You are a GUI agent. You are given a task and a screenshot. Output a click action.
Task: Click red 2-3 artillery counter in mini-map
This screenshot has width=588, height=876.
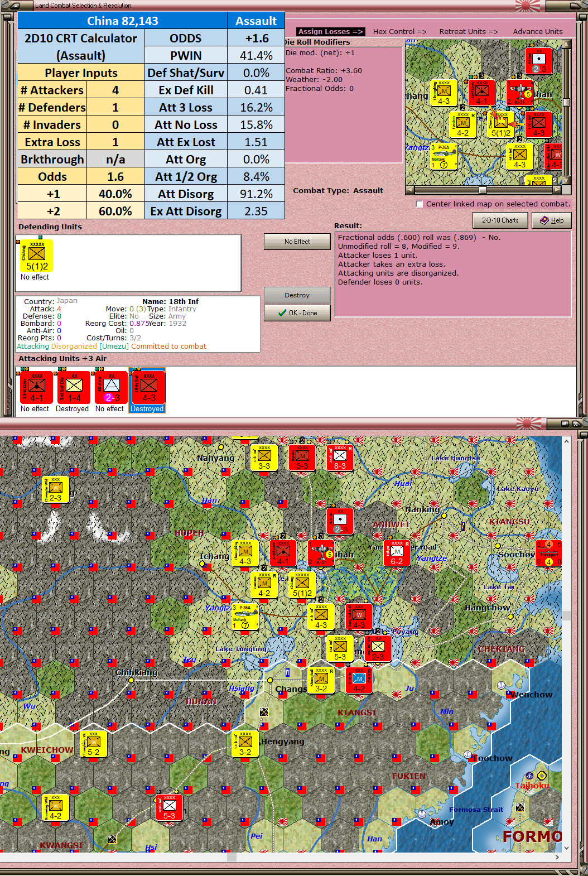click(x=539, y=61)
